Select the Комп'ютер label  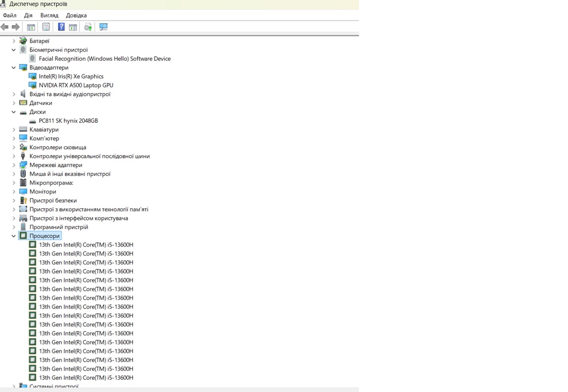pyautogui.click(x=44, y=138)
